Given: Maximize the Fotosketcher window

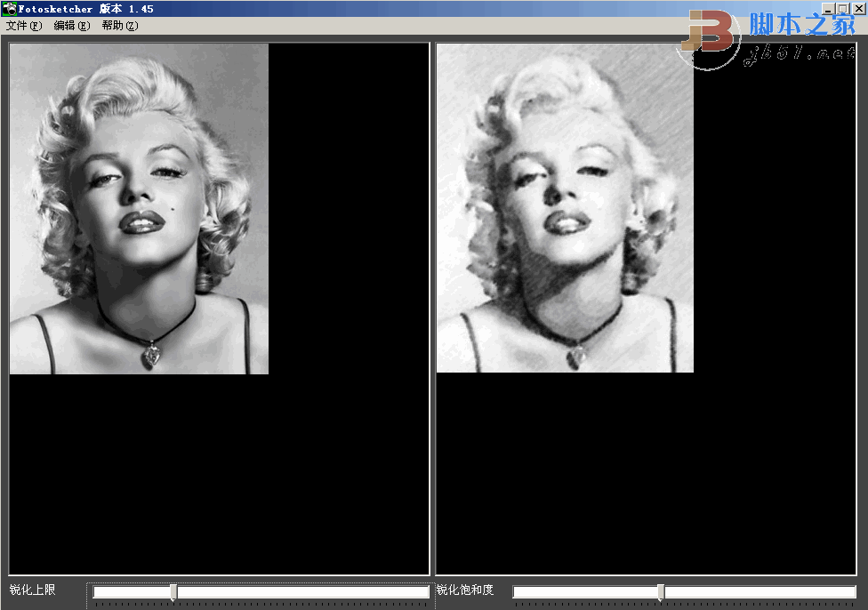Looking at the screenshot, I should point(842,9).
